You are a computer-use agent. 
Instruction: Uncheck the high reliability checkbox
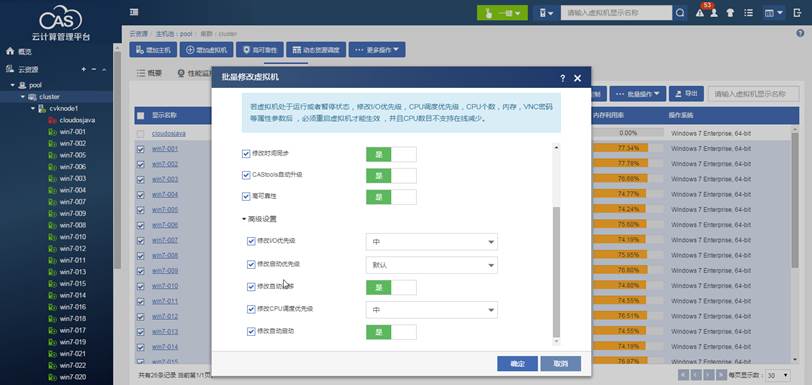(x=246, y=196)
